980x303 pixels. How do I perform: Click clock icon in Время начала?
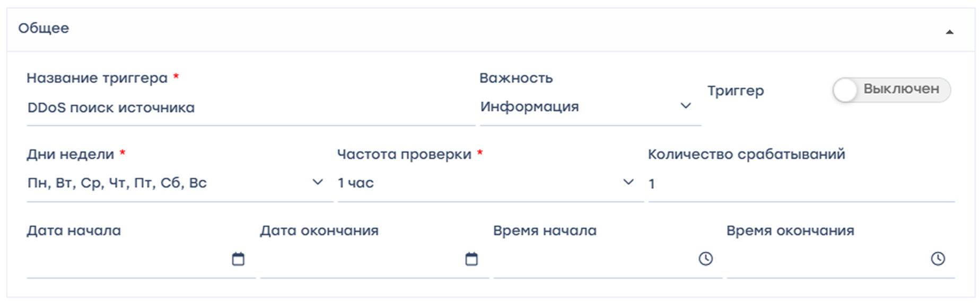(705, 259)
